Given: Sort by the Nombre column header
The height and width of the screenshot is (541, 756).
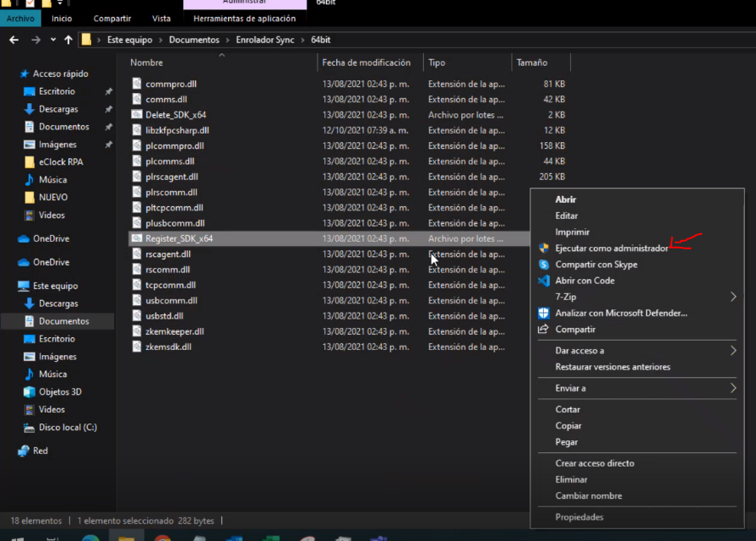Looking at the screenshot, I should point(147,63).
